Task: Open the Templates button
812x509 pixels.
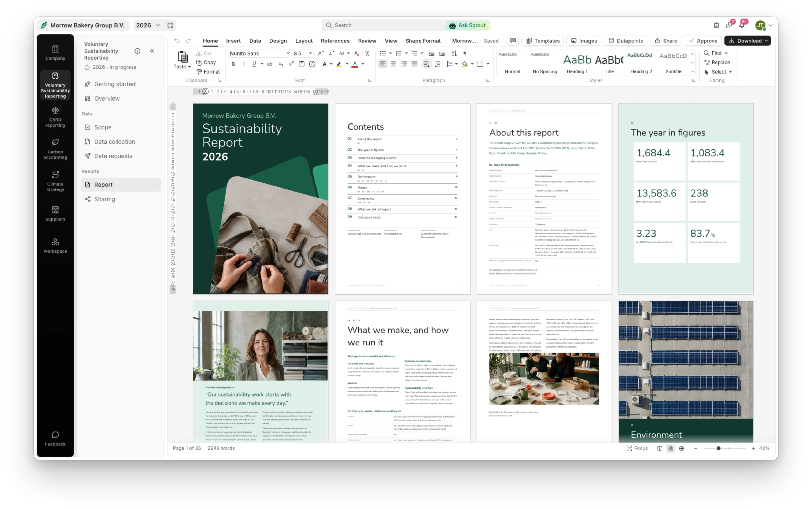Action: (x=543, y=41)
